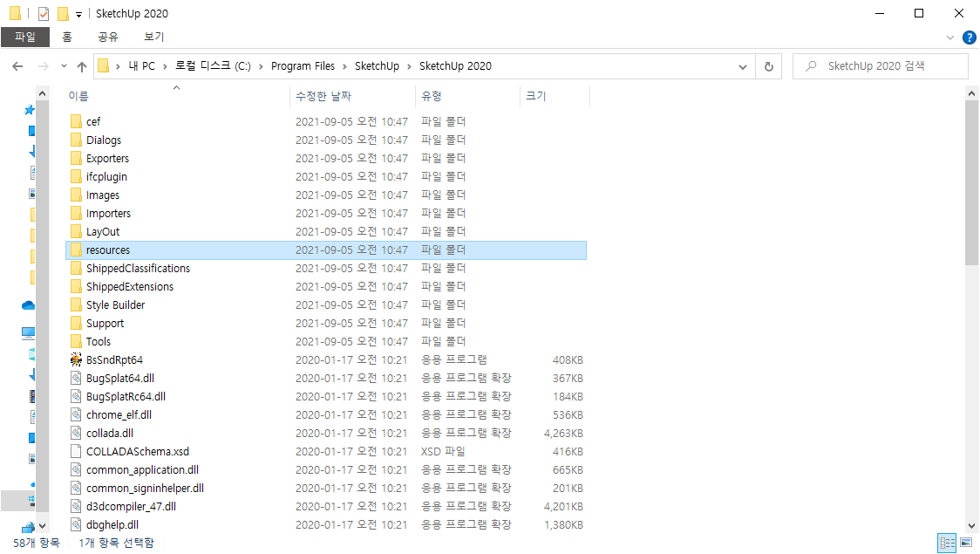The image size is (980, 554).
Task: Open Quick Access toolbar customize dropdown
Action: (x=78, y=14)
